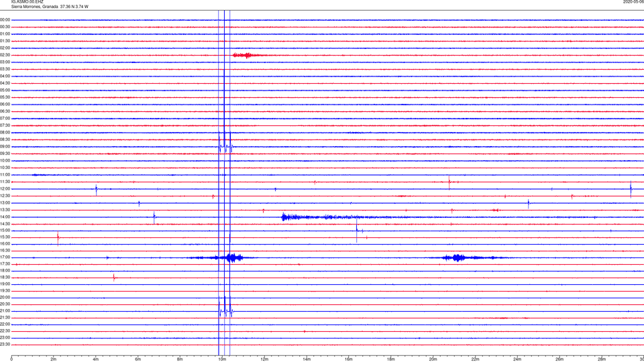Select the 19:00 trace time label
The width and height of the screenshot is (644, 362).
(5, 284)
